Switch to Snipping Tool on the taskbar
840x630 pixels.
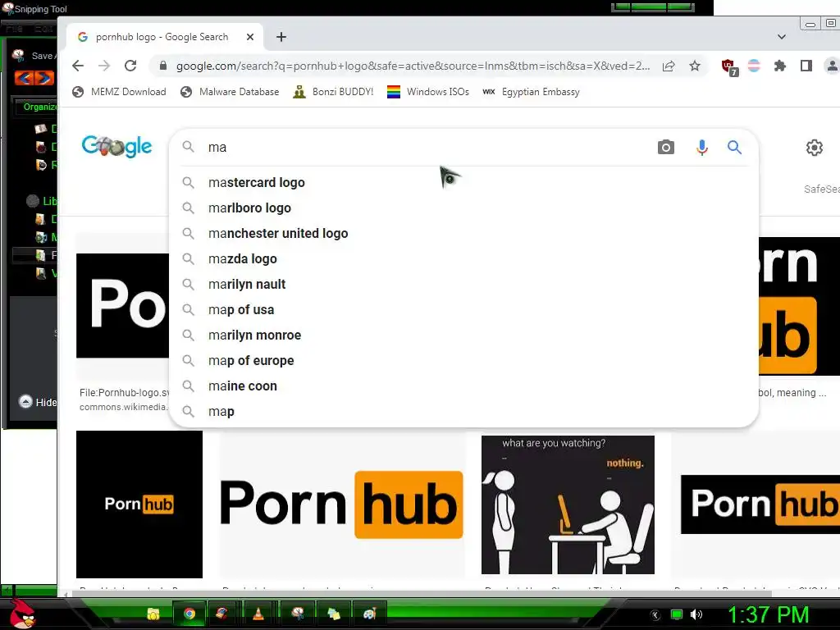click(297, 614)
